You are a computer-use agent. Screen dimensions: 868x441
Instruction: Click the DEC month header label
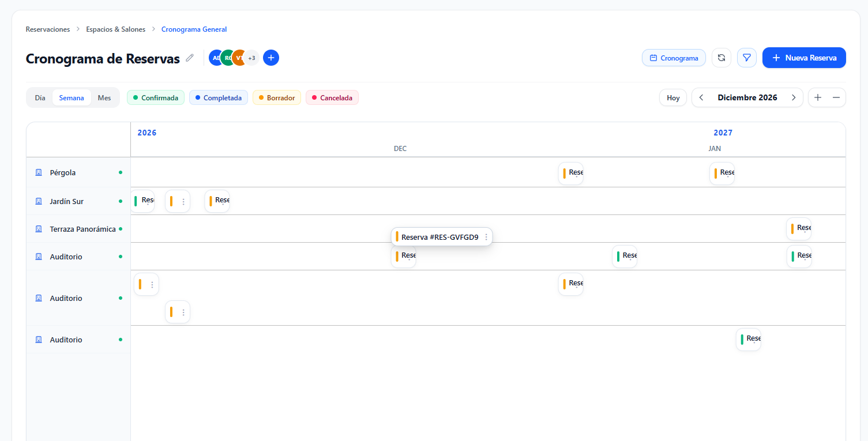(400, 148)
